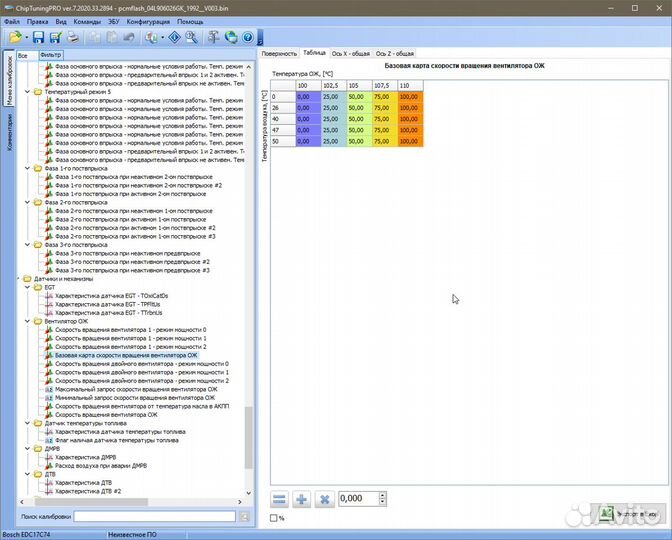Open the Команды menu
The height and width of the screenshot is (540, 672).
coord(86,20)
